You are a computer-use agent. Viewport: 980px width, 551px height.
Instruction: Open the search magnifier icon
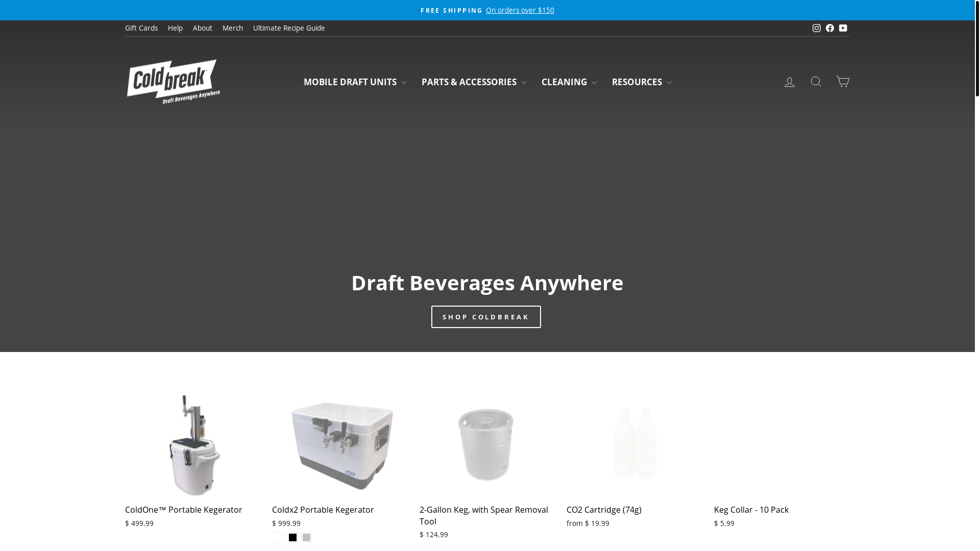[x=816, y=82]
